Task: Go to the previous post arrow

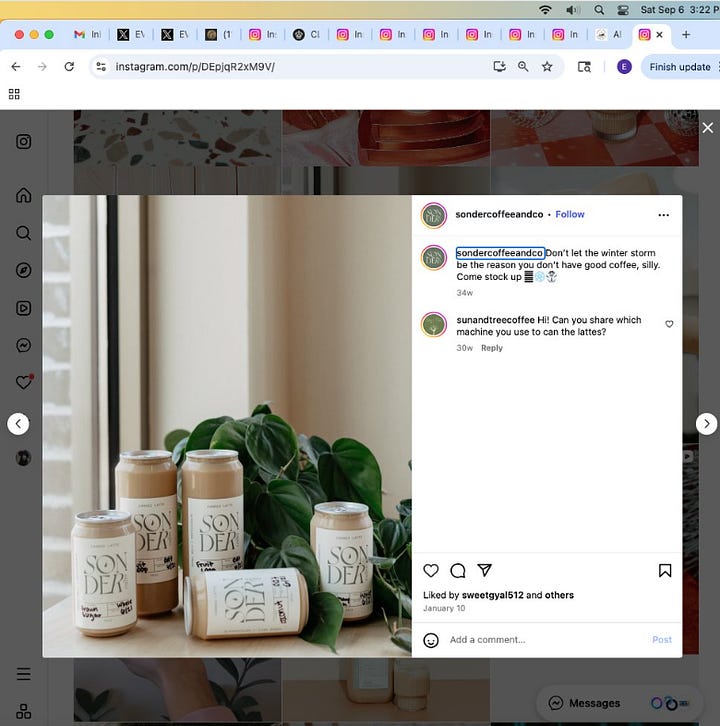Action: point(18,424)
